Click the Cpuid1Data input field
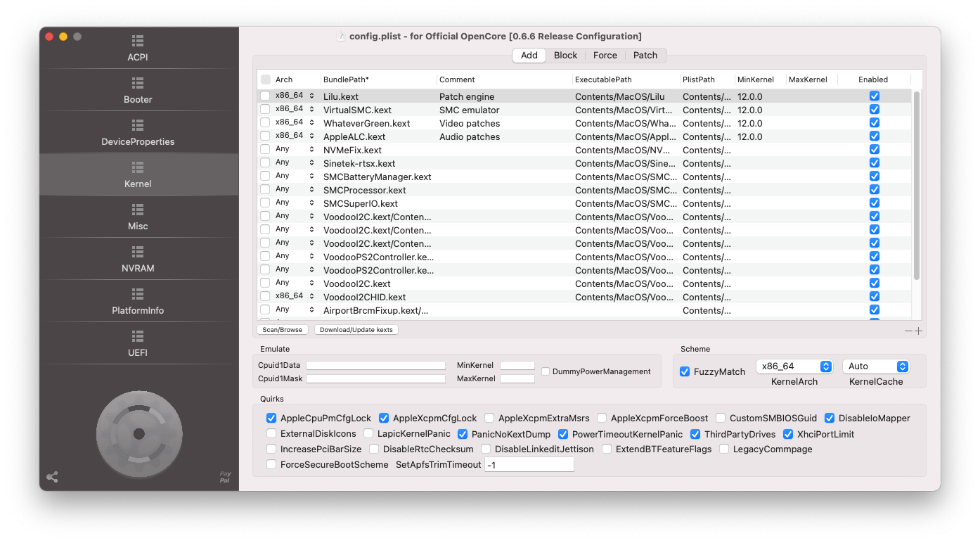This screenshot has height=543, width=980. click(x=375, y=365)
